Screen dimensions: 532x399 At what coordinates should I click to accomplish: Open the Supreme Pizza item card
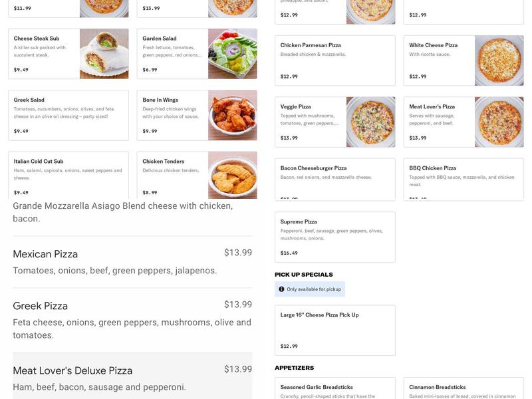[x=332, y=233]
